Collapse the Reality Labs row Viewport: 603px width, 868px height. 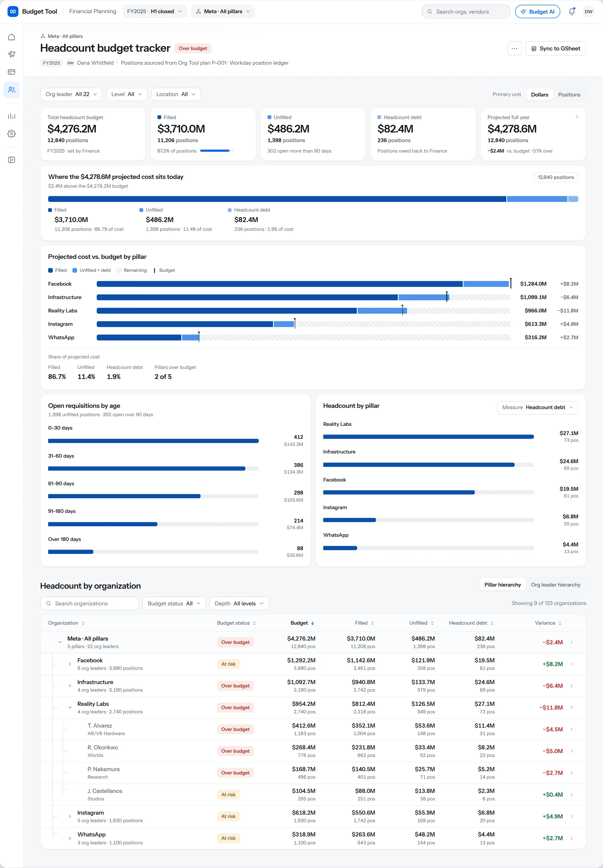70,708
